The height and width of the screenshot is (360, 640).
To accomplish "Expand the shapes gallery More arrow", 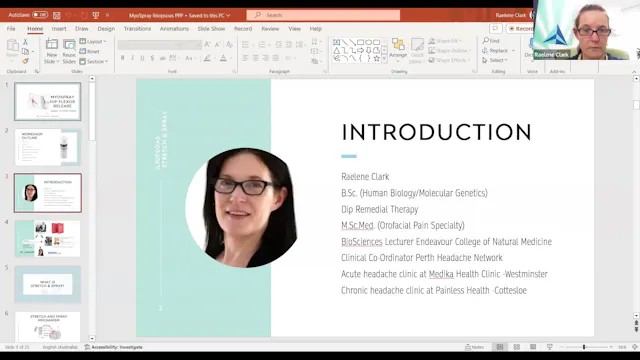I will tap(384, 59).
